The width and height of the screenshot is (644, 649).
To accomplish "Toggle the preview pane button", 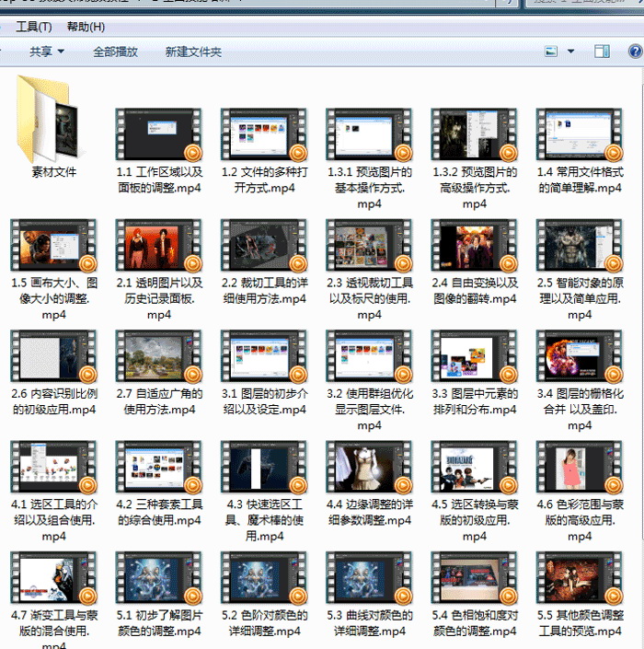I will (600, 52).
